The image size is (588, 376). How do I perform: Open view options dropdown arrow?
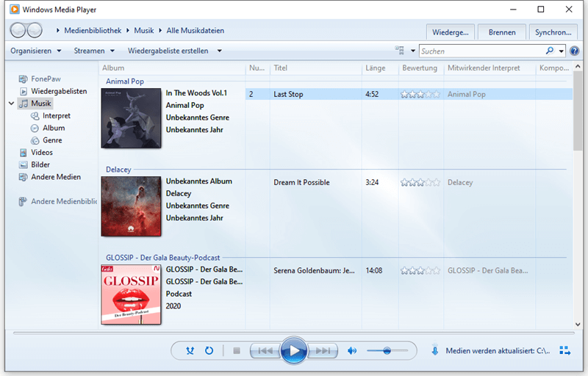413,51
